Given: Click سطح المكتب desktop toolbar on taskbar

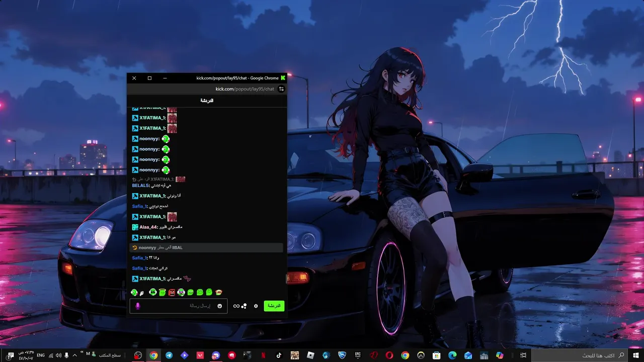Looking at the screenshot, I should (x=110, y=355).
